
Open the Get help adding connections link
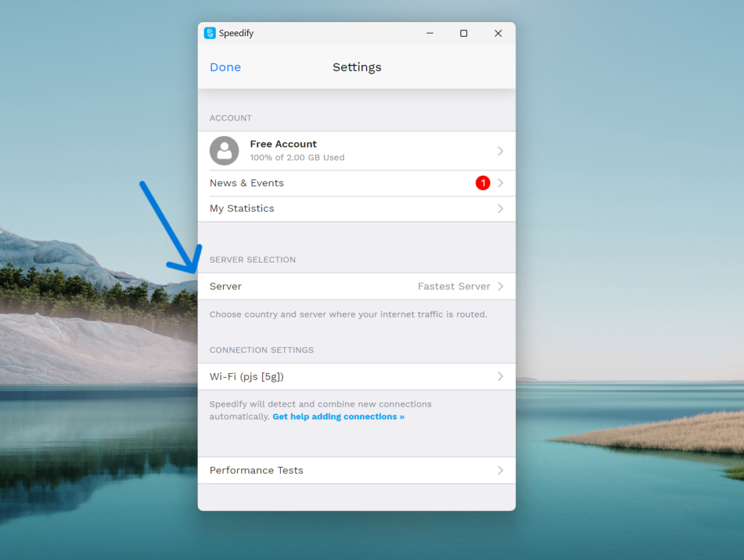pos(338,417)
